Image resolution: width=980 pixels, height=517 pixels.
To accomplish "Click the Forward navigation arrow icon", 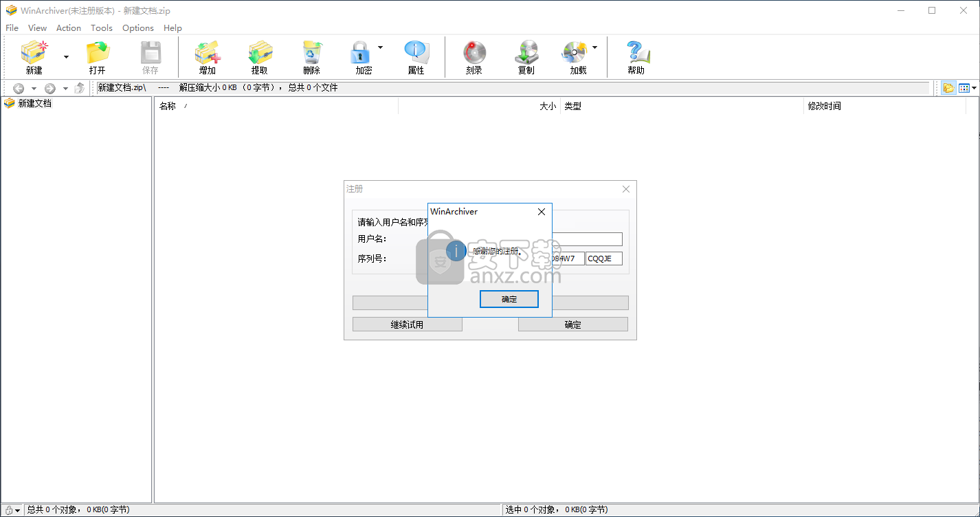I will pyautogui.click(x=50, y=88).
